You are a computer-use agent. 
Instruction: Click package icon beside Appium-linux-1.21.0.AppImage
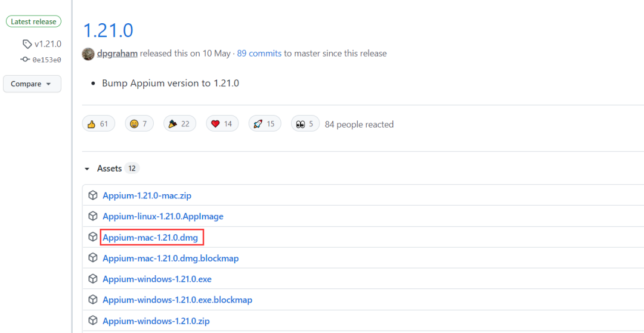93,216
